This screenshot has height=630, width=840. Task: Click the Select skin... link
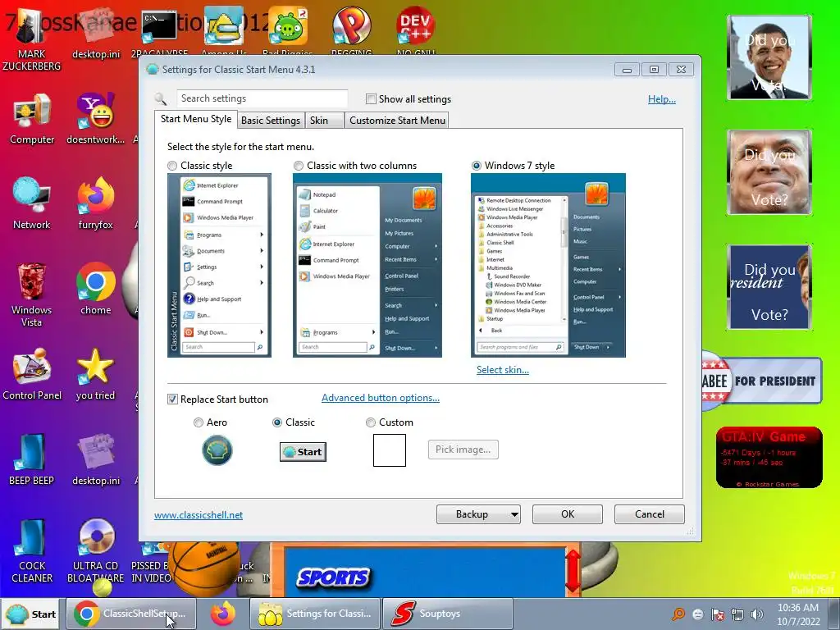tap(503, 370)
